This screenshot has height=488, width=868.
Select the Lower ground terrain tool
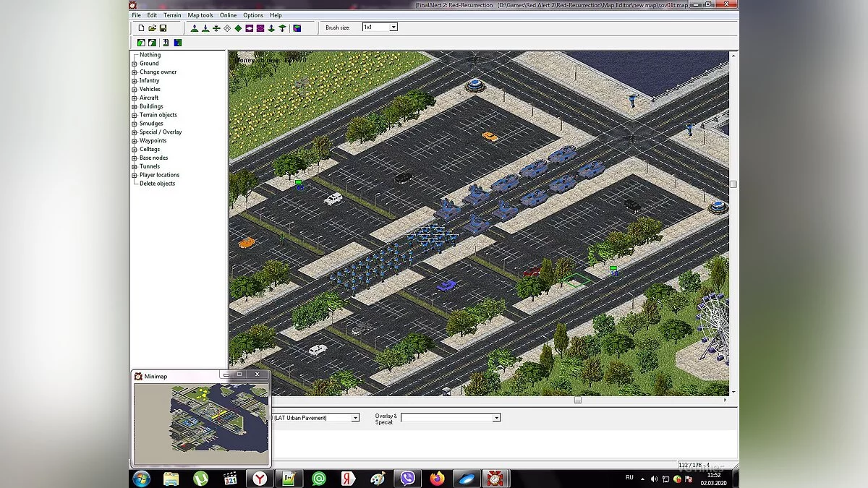[x=205, y=28]
